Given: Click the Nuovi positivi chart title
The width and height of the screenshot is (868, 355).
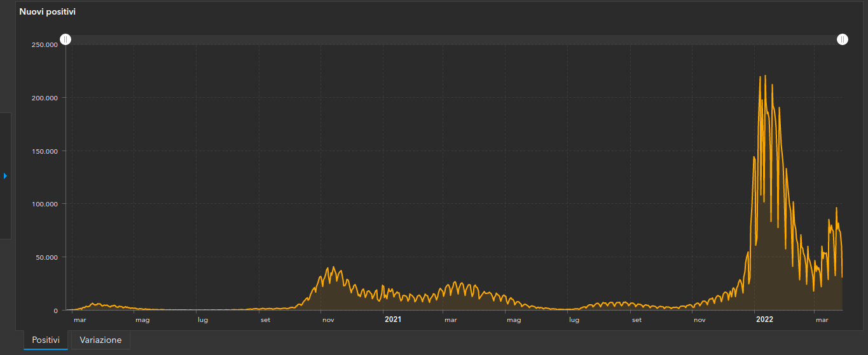Looking at the screenshot, I should click(48, 12).
